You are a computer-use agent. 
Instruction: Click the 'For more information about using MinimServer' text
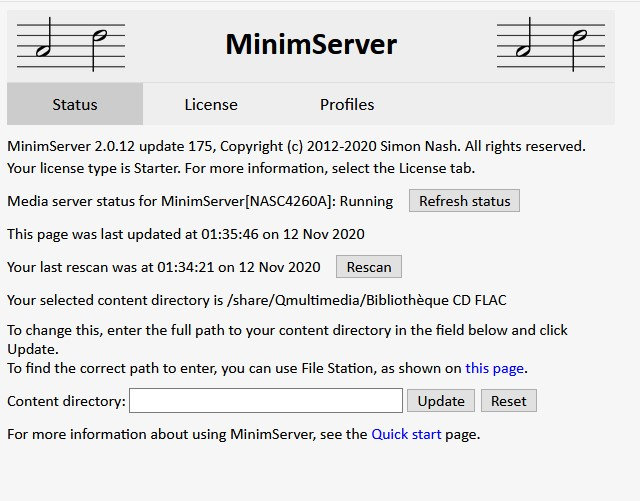click(162, 434)
